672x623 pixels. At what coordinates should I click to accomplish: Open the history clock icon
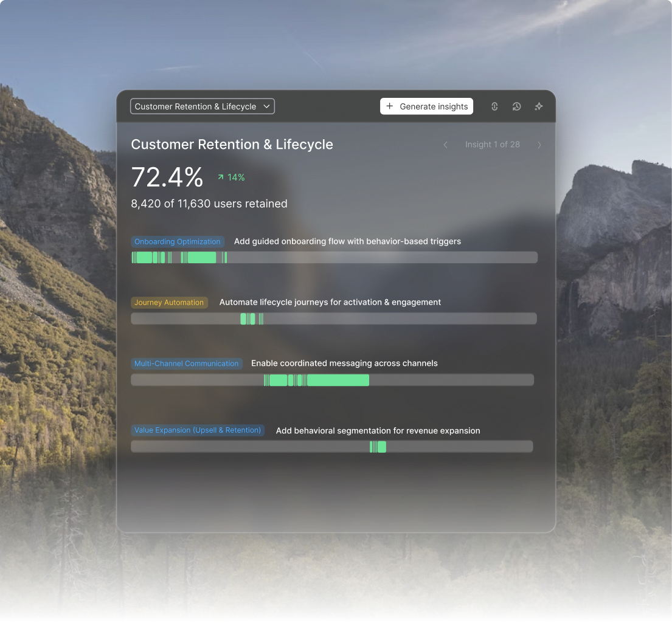(516, 106)
